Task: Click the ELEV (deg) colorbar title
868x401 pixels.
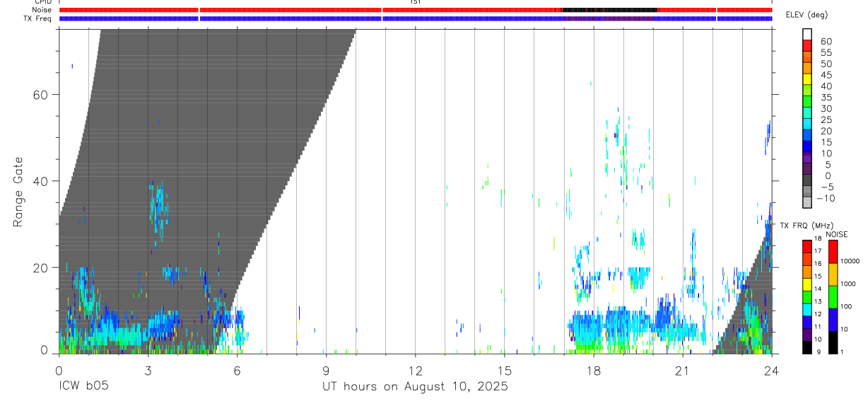Action: (x=807, y=15)
